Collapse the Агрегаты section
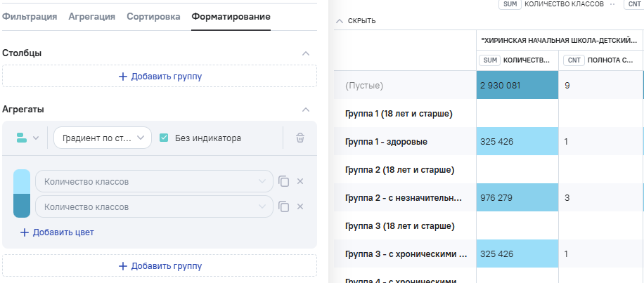The width and height of the screenshot is (644, 283). [305, 110]
